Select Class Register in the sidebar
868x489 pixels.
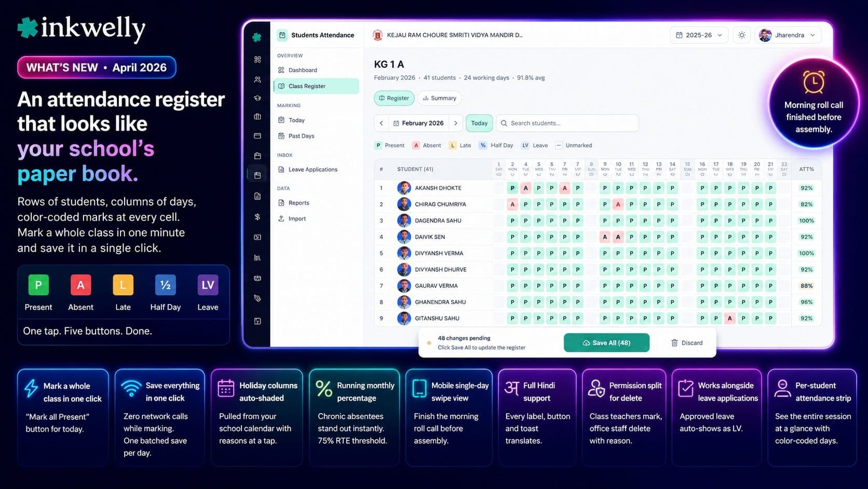tap(316, 86)
